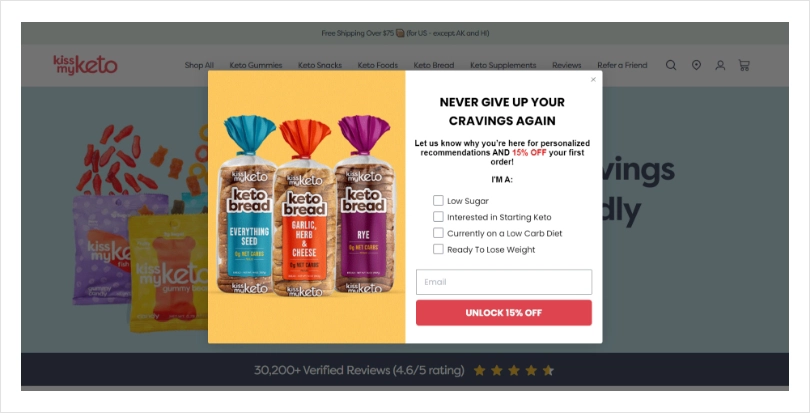Select Keto Supplements nav item
Image resolution: width=810 pixels, height=413 pixels.
(x=503, y=65)
